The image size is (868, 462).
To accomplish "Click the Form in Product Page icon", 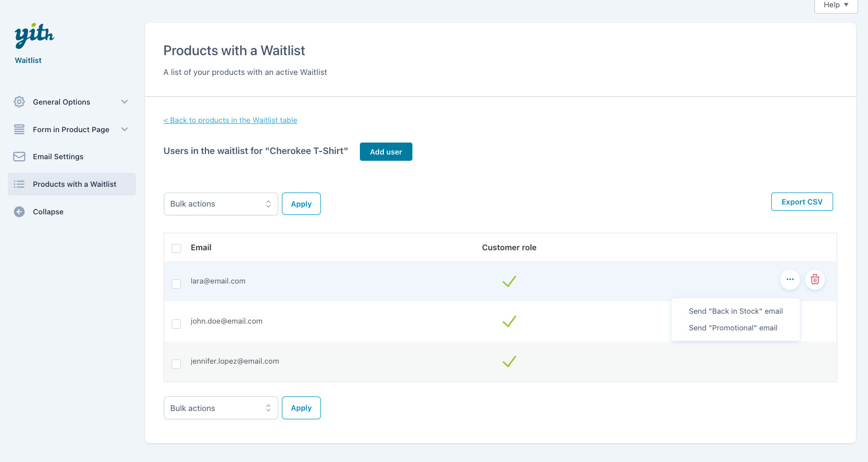I will [x=19, y=130].
